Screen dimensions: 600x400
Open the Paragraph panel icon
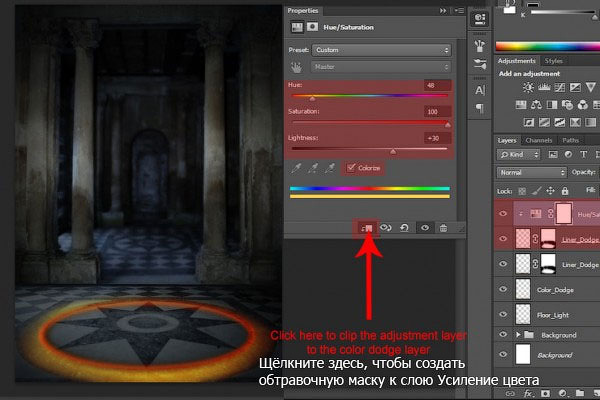pos(479,108)
